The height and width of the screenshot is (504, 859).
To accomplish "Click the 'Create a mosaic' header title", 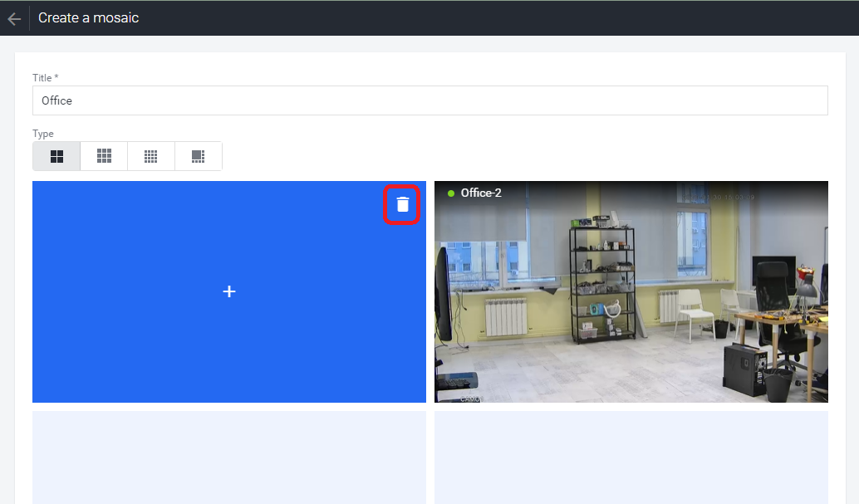I will click(88, 17).
